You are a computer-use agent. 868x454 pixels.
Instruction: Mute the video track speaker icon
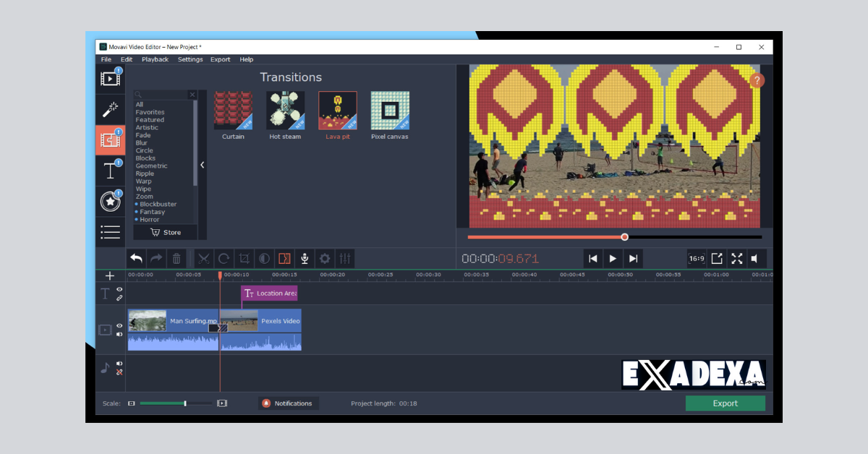pos(119,335)
